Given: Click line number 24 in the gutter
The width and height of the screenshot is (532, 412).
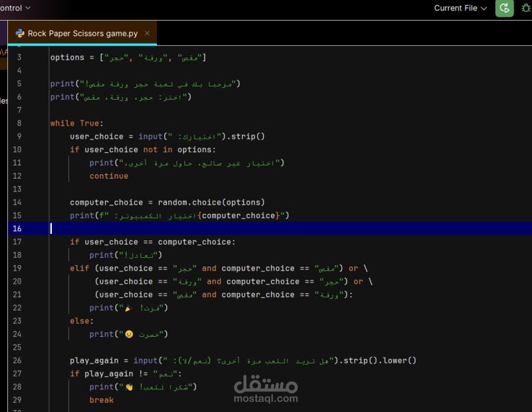Looking at the screenshot, I should point(17,334).
